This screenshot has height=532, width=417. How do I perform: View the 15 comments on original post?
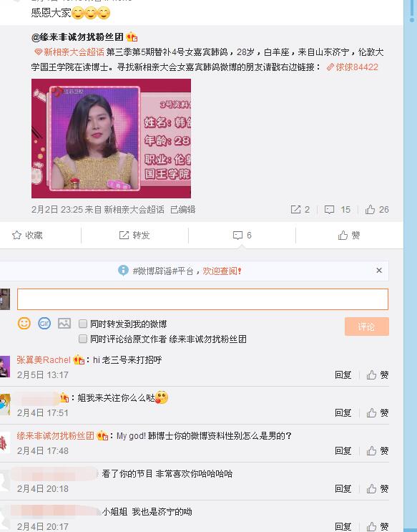[x=338, y=210]
